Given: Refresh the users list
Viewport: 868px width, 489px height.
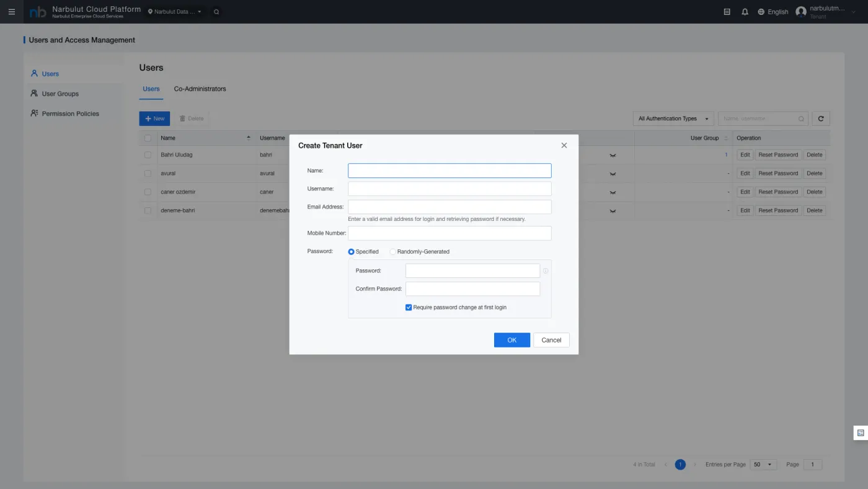Looking at the screenshot, I should pyautogui.click(x=821, y=119).
